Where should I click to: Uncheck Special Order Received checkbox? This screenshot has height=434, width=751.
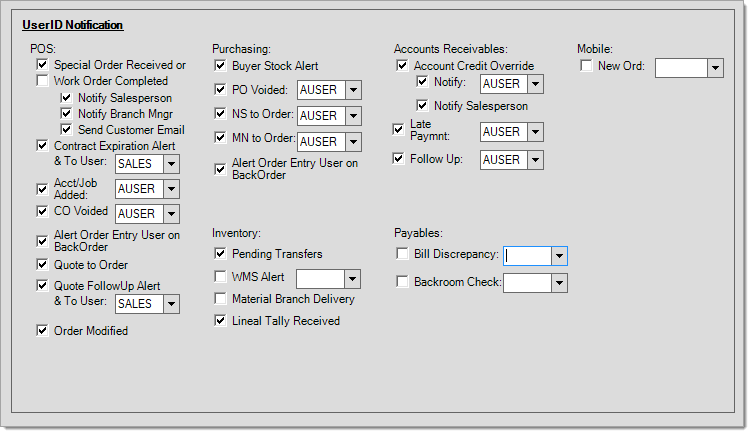tap(42, 64)
